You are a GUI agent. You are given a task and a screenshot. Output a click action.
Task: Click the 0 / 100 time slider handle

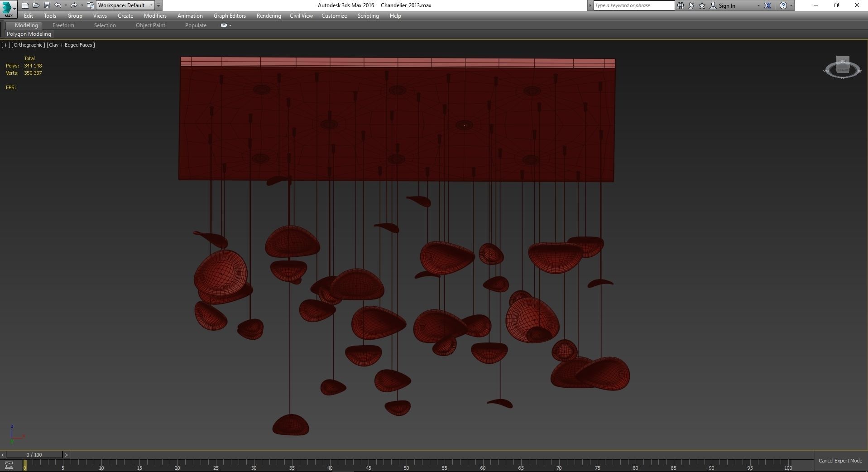click(x=34, y=455)
